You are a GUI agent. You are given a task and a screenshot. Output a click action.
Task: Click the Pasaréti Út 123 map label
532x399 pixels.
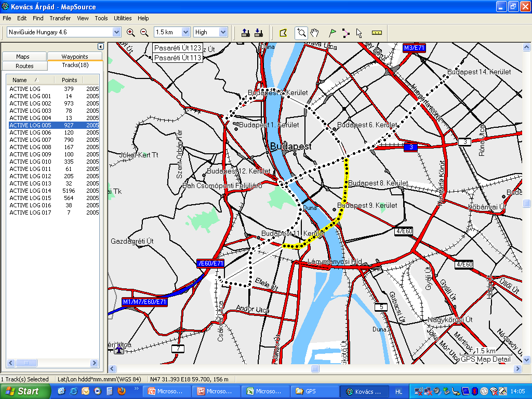pos(178,48)
